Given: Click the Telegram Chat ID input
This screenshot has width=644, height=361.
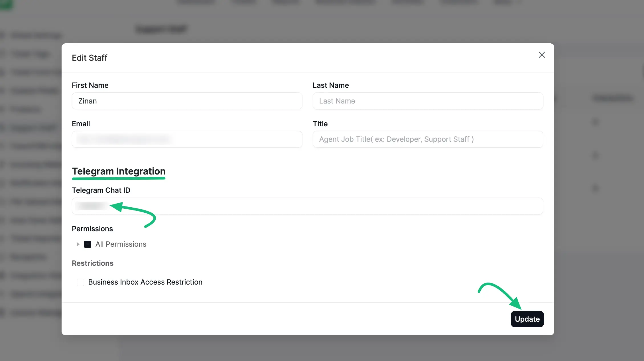Looking at the screenshot, I should tap(307, 206).
